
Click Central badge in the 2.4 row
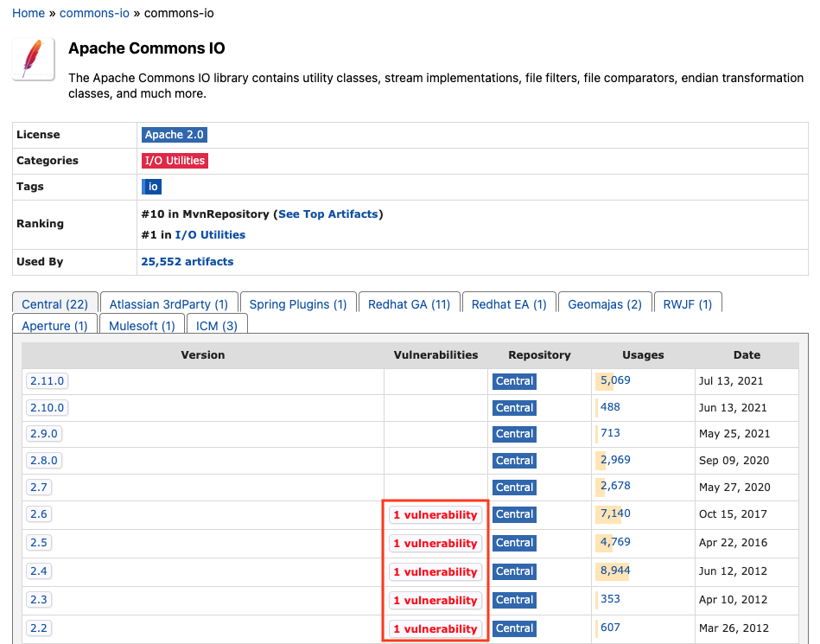[514, 571]
